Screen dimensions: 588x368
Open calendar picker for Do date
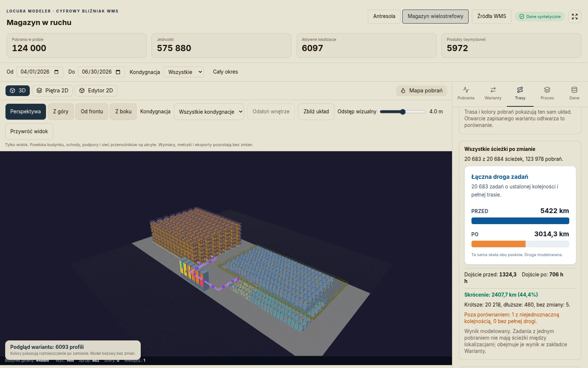coord(118,72)
